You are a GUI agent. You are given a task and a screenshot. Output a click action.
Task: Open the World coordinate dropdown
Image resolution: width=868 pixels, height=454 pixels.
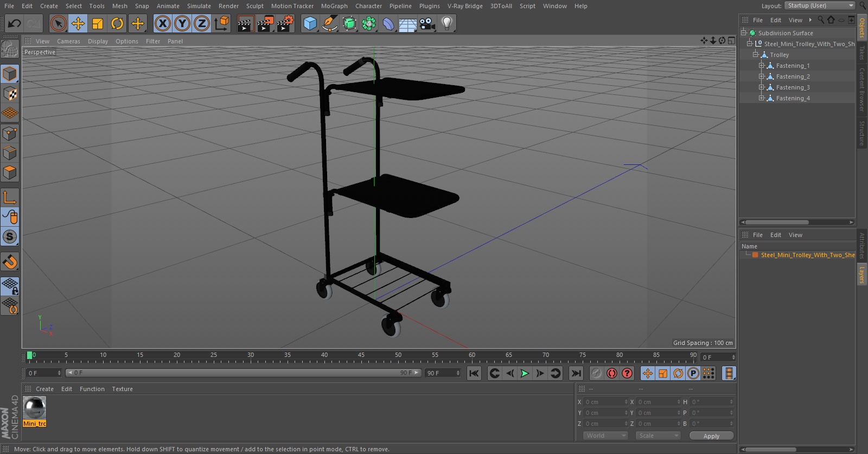point(605,436)
